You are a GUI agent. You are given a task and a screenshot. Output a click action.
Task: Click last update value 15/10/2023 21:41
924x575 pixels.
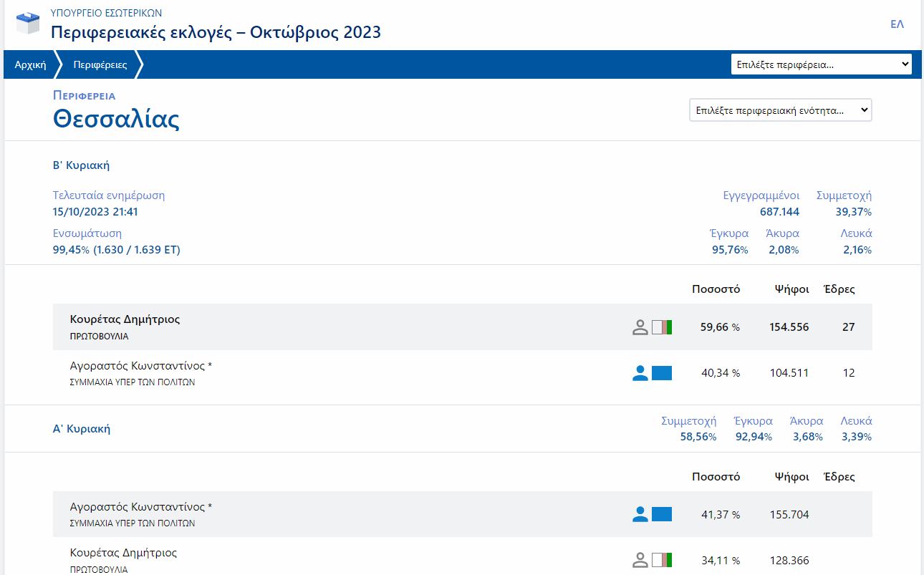coord(95,212)
